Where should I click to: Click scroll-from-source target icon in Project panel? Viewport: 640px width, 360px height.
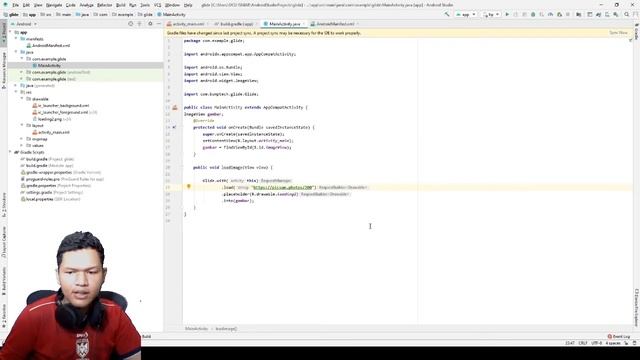(131, 24)
